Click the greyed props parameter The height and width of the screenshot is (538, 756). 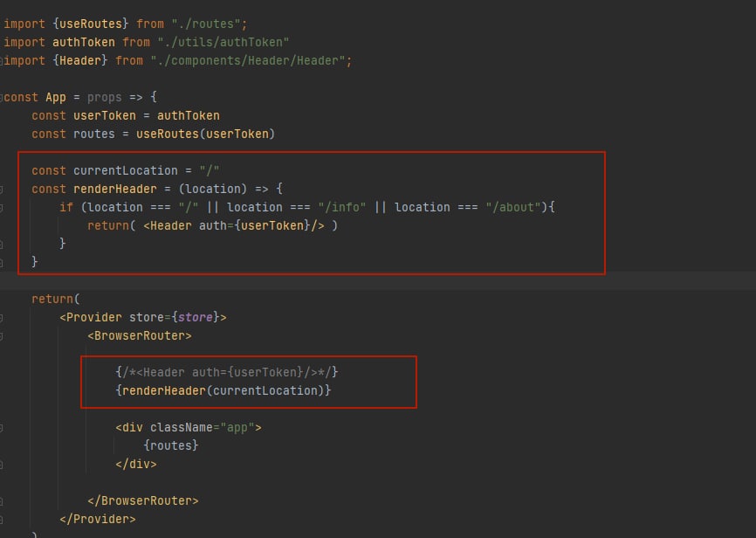105,97
